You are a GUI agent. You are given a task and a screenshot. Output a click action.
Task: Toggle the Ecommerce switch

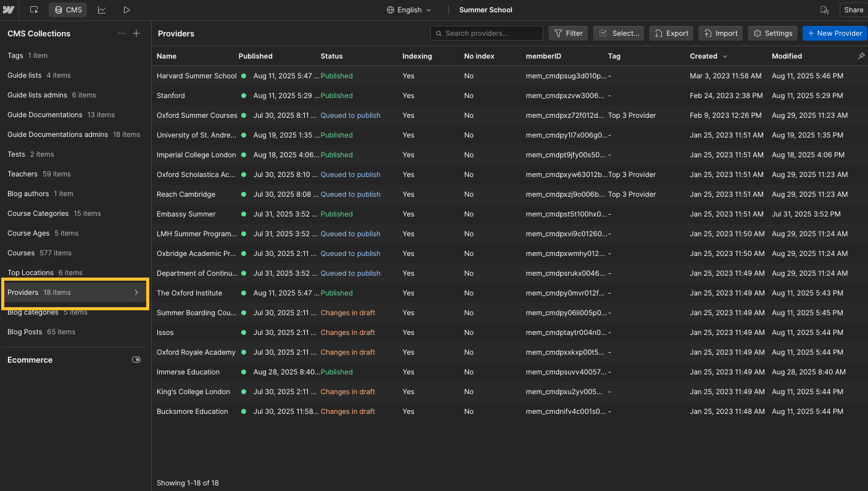tap(136, 360)
